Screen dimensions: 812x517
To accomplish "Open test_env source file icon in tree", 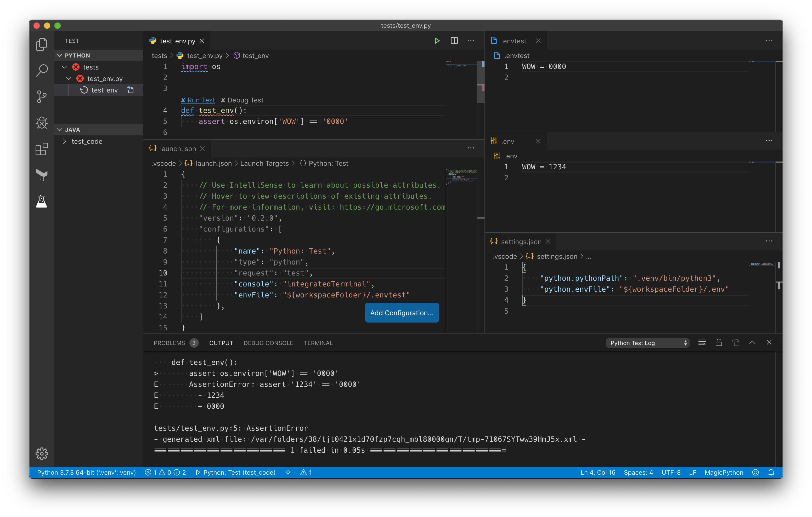I will [x=131, y=90].
